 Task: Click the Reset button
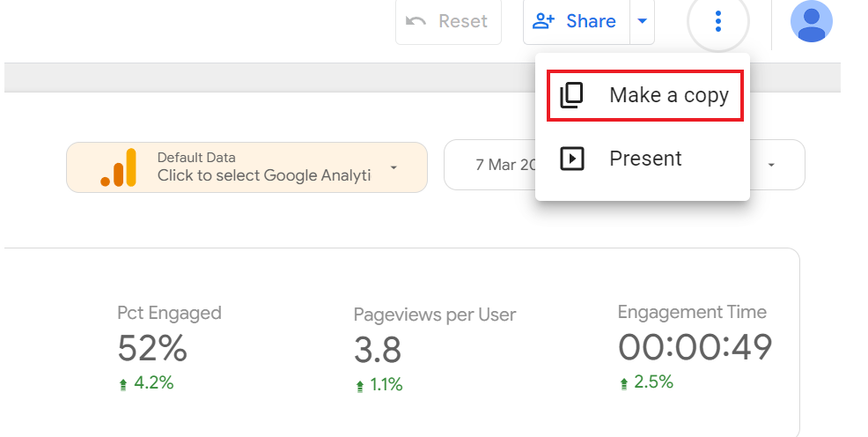[448, 22]
